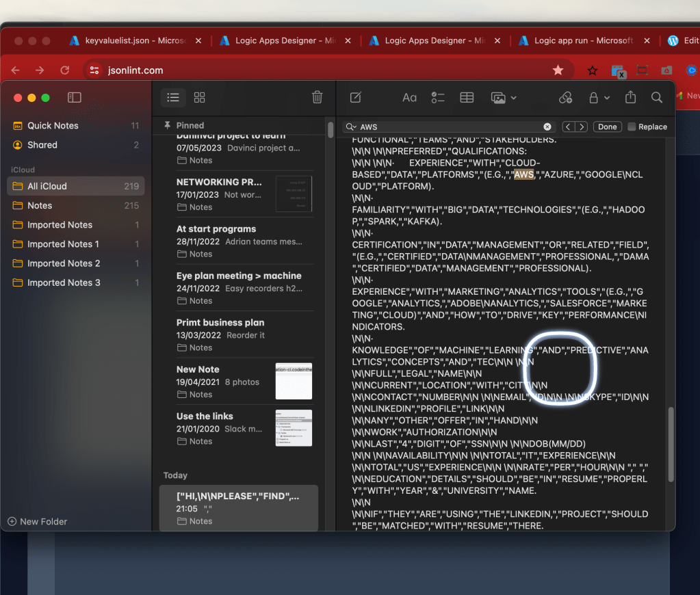The height and width of the screenshot is (595, 700).
Task: Go to next AWS match
Action: coord(581,127)
